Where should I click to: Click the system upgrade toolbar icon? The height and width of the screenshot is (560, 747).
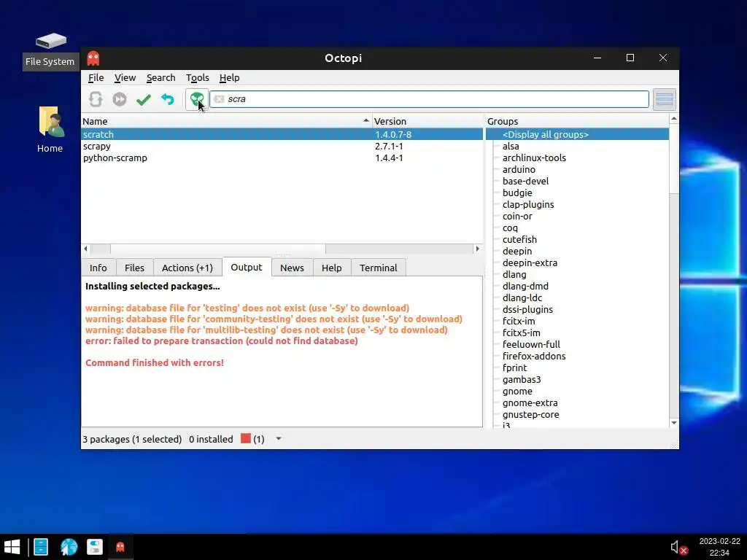pos(120,99)
